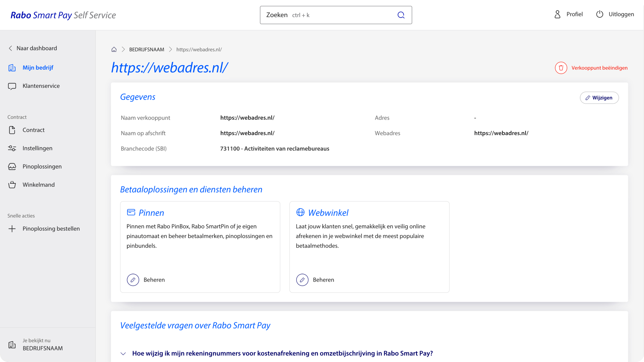This screenshot has width=644, height=362.
Task: Open Instellingen from sidebar menu
Action: (x=37, y=148)
